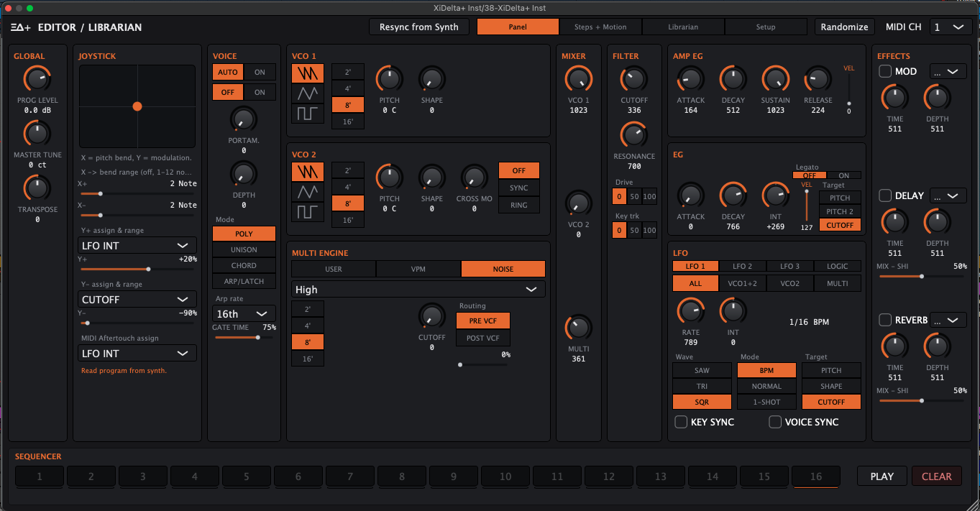The height and width of the screenshot is (511, 980).
Task: Open the DELAY effect type dropdown
Action: click(948, 195)
